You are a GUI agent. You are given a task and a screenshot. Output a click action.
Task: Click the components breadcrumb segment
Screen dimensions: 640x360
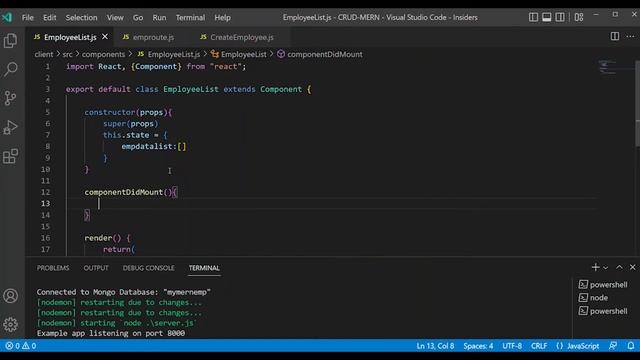point(103,54)
